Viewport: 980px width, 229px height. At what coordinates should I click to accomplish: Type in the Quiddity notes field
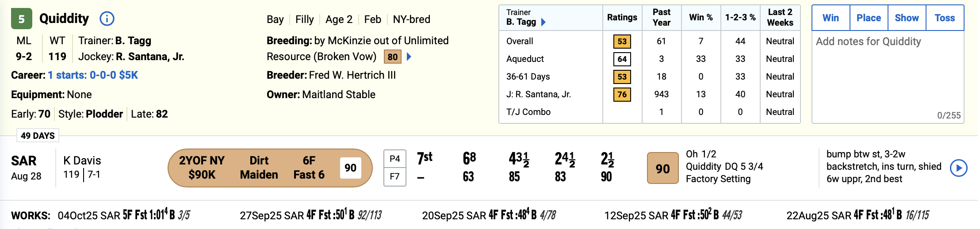click(887, 75)
